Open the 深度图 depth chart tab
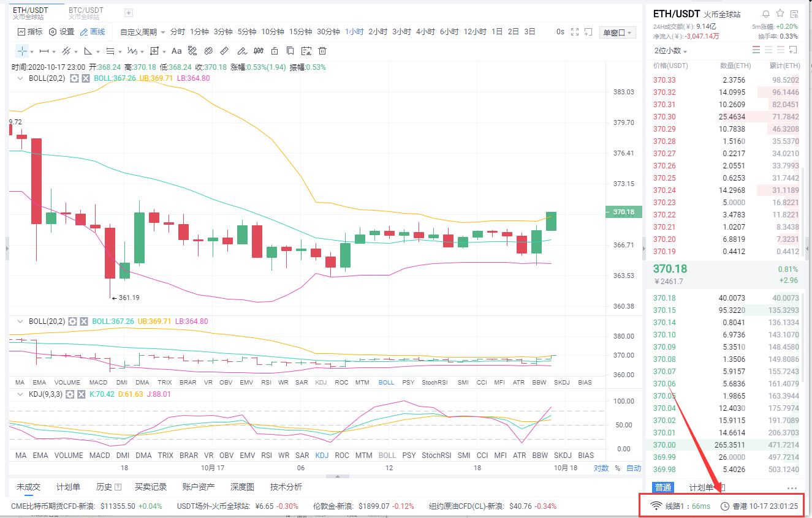 point(243,487)
